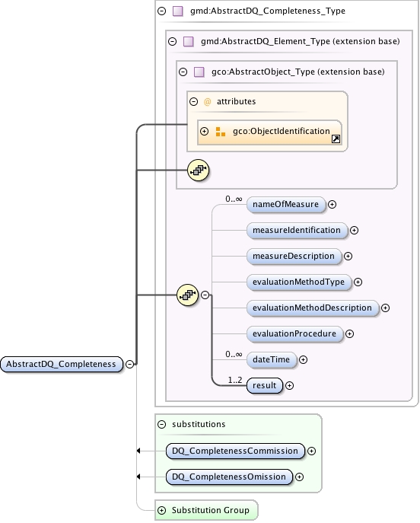Click the @ attributes symbol icon
Image resolution: width=420 pixels, height=523 pixels.
tap(207, 102)
